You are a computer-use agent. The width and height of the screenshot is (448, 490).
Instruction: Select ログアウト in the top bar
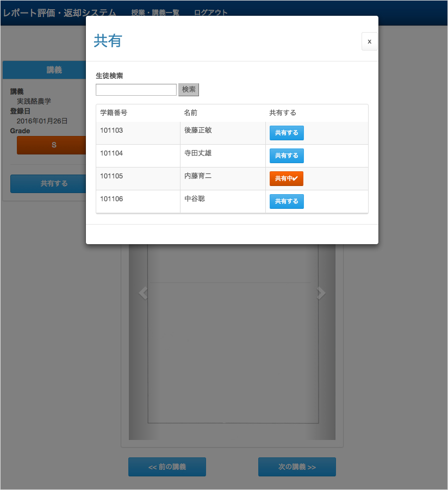211,13
